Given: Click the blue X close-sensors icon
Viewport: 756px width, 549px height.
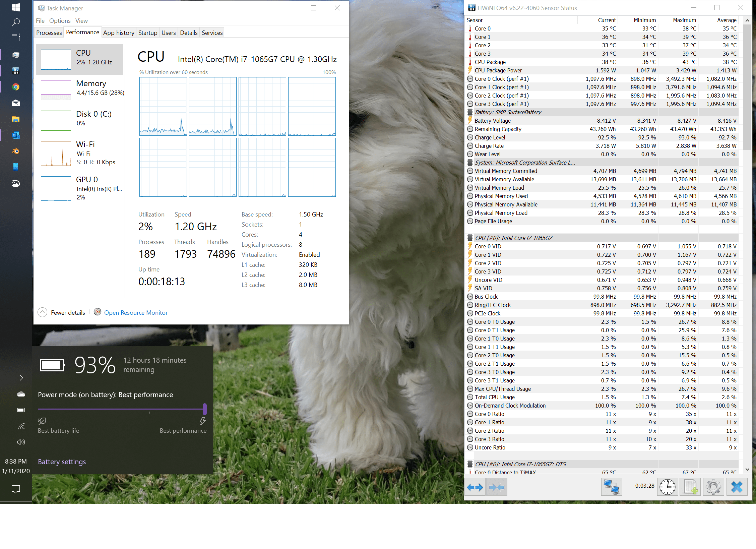Looking at the screenshot, I should 737,487.
